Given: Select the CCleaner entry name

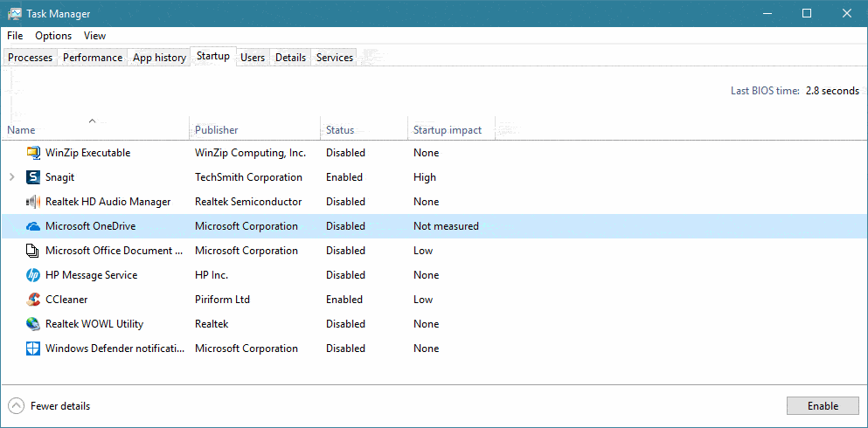Looking at the screenshot, I should [x=66, y=299].
